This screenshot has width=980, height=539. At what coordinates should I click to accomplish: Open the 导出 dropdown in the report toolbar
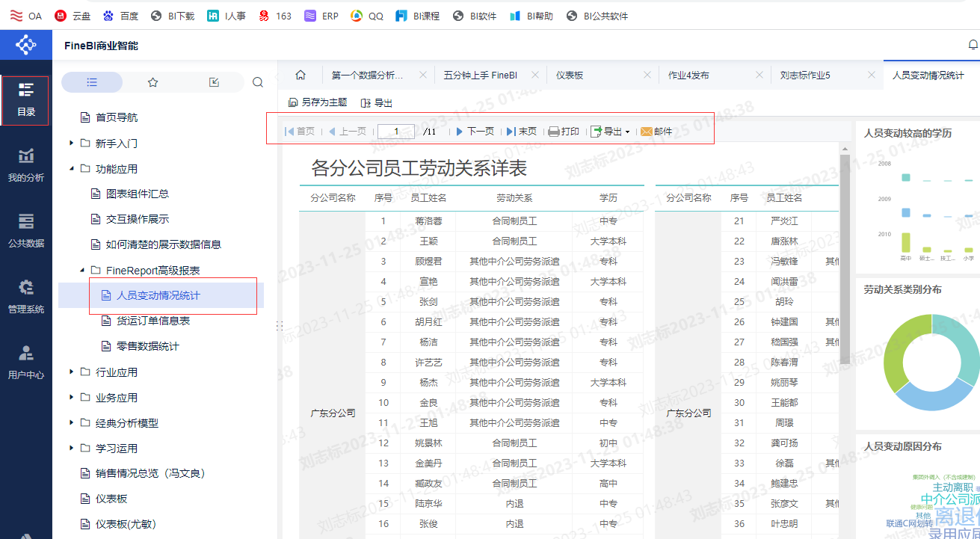click(x=610, y=132)
